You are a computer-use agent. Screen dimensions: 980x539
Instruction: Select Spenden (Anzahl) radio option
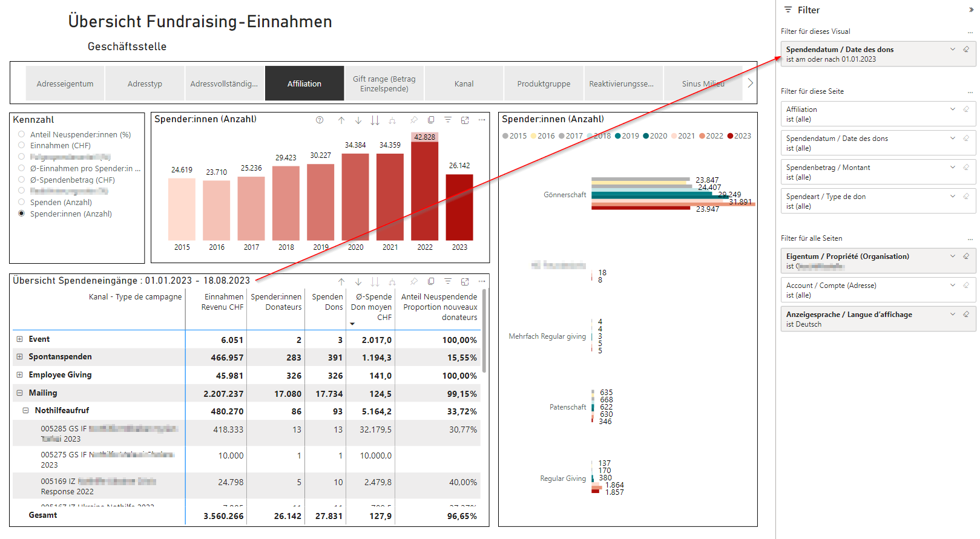pyautogui.click(x=22, y=202)
